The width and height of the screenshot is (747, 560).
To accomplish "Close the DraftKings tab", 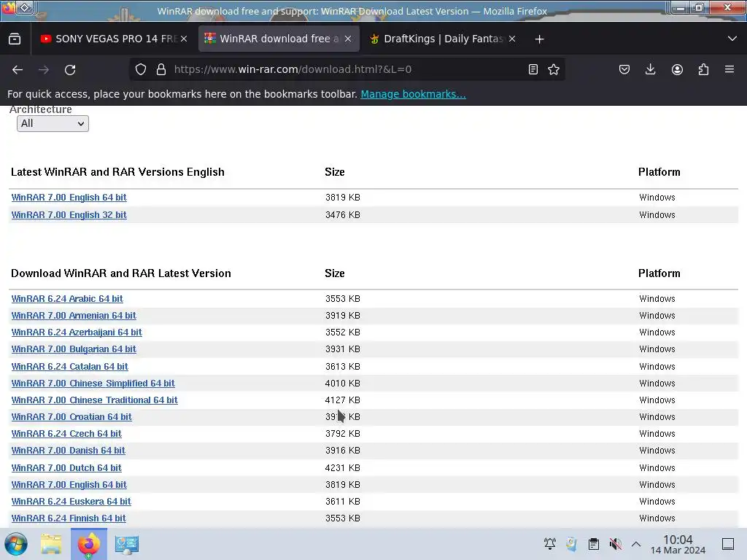I will point(512,39).
